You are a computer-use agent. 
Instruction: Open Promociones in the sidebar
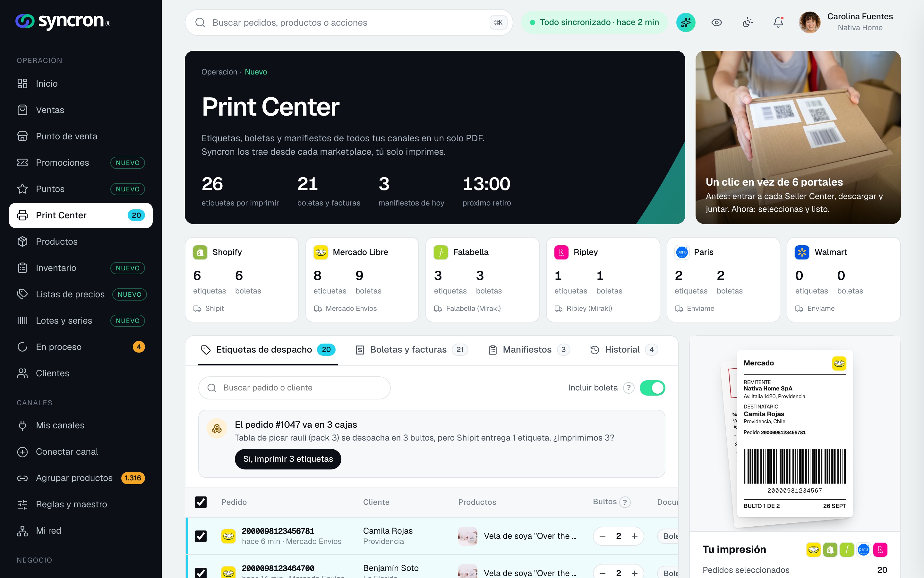(81, 163)
